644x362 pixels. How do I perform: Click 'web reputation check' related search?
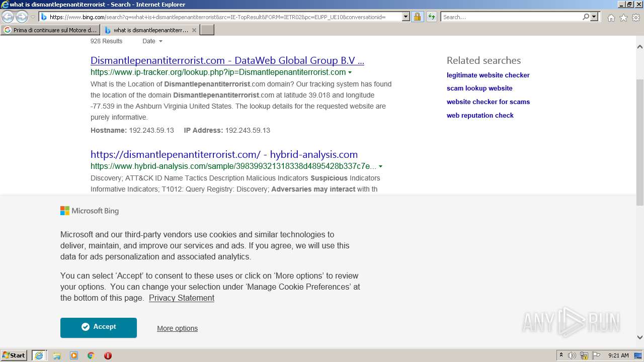tap(480, 115)
